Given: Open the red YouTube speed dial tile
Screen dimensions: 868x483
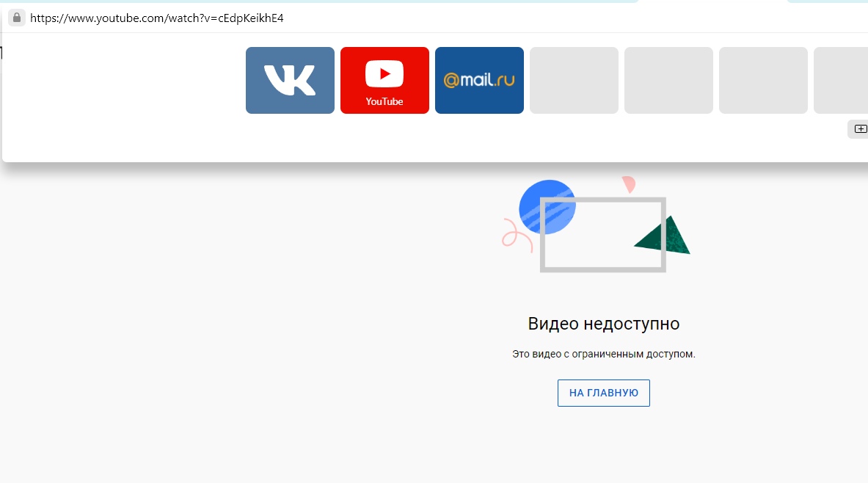Looking at the screenshot, I should pyautogui.click(x=384, y=80).
